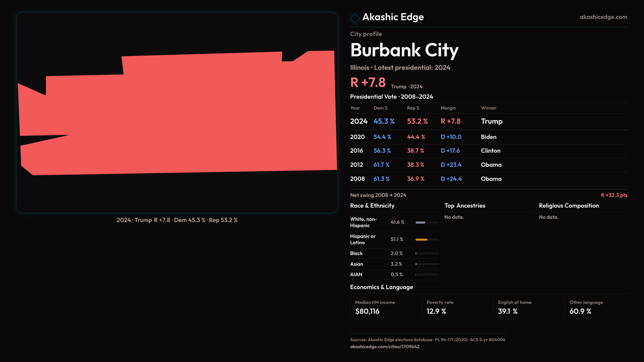The image size is (644, 362).
Task: Open the akashicedge.com/cities/1709642 URL
Action: coord(384,347)
